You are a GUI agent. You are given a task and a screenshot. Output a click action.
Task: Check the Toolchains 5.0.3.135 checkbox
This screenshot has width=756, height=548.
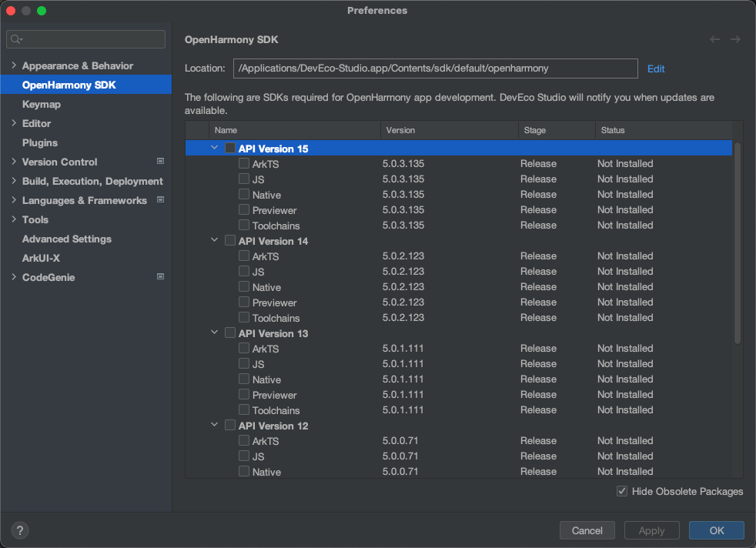tap(244, 225)
